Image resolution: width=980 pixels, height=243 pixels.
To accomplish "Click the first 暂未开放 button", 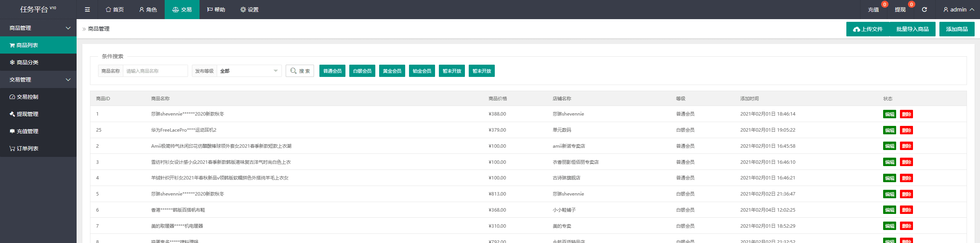I will (452, 71).
